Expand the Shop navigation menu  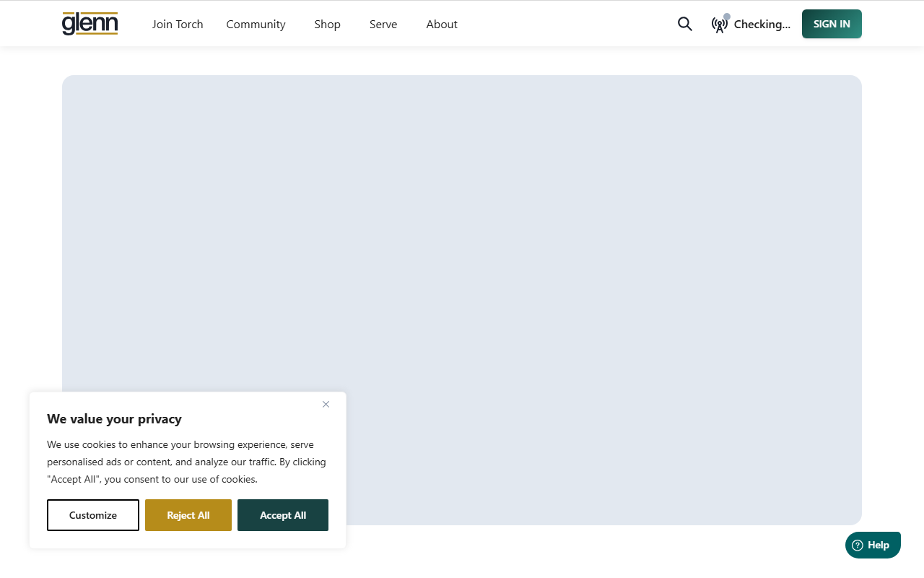coord(327,24)
